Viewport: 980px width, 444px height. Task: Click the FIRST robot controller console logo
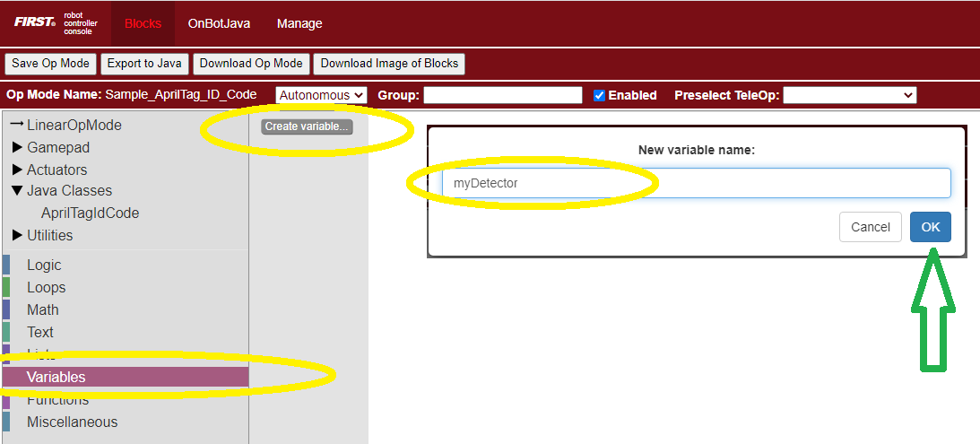(55, 23)
